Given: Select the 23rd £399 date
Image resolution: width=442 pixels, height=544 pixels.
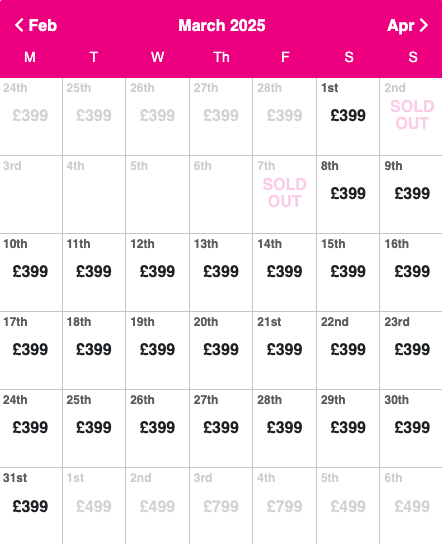Looking at the screenshot, I should (x=411, y=351).
